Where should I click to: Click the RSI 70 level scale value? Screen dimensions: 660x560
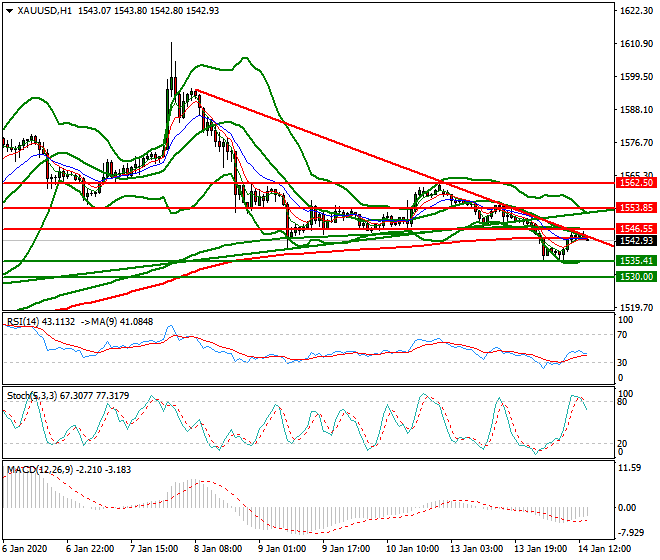click(623, 335)
